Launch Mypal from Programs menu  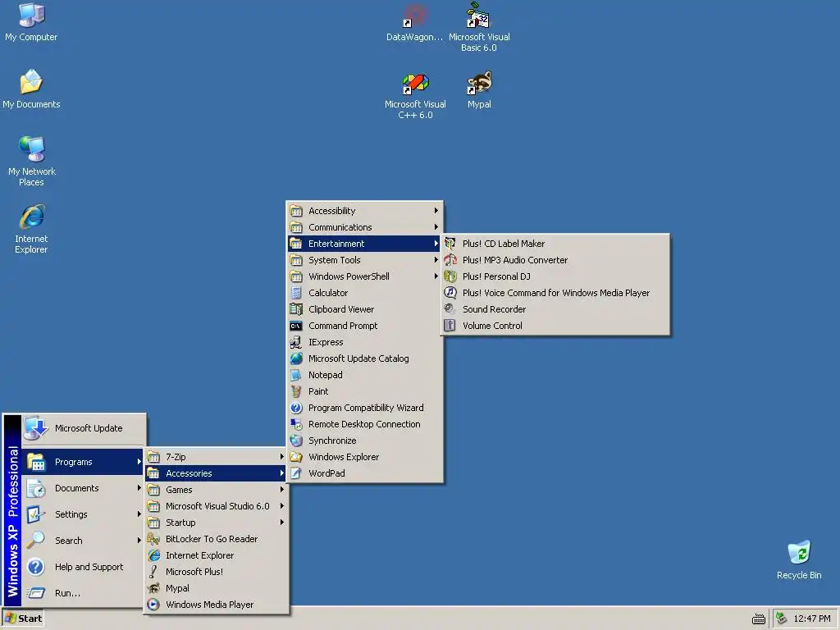[x=217, y=588]
